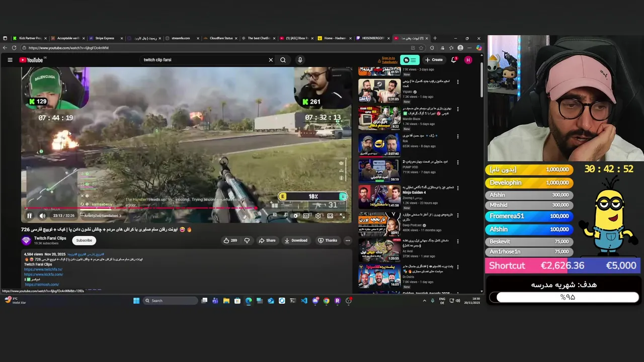Open options for the PUMP VOD video
The width and height of the screenshot is (644, 362).
coord(458,162)
